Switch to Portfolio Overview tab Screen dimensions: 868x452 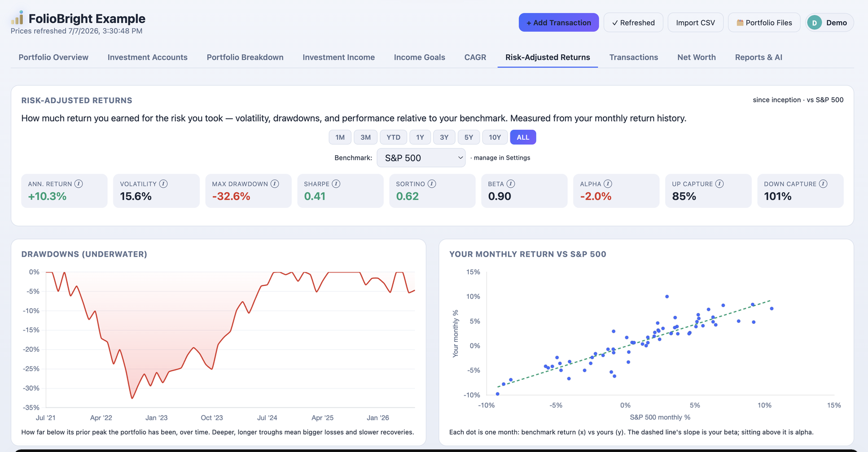(x=53, y=57)
